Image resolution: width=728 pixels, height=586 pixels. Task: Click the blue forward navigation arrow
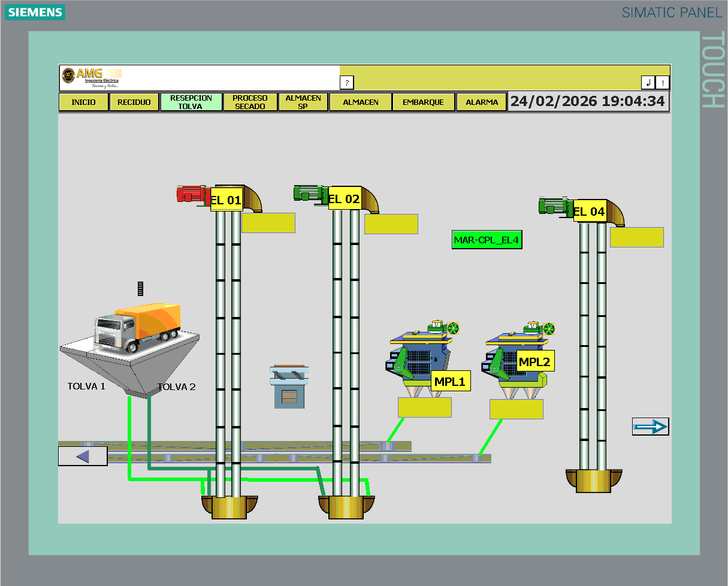[x=651, y=426]
